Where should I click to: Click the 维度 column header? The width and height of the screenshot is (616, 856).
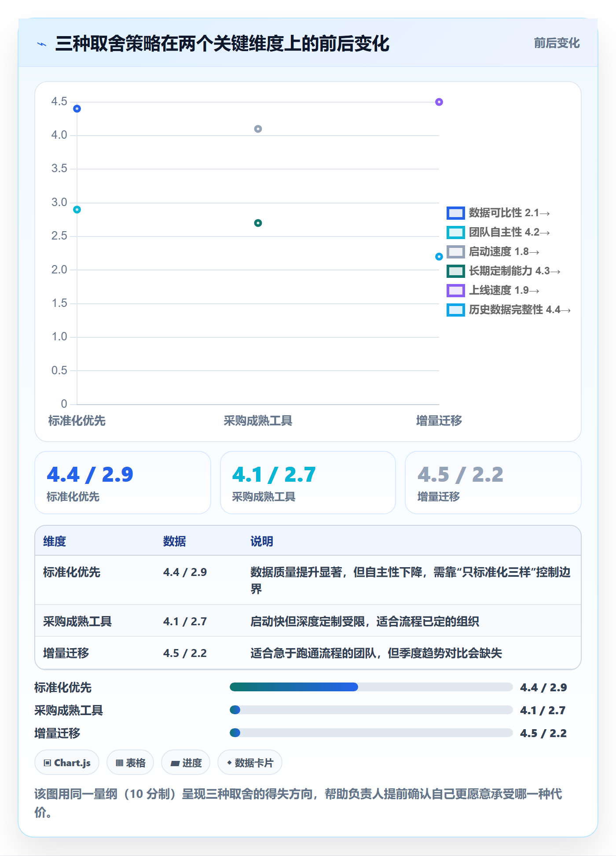(55, 541)
